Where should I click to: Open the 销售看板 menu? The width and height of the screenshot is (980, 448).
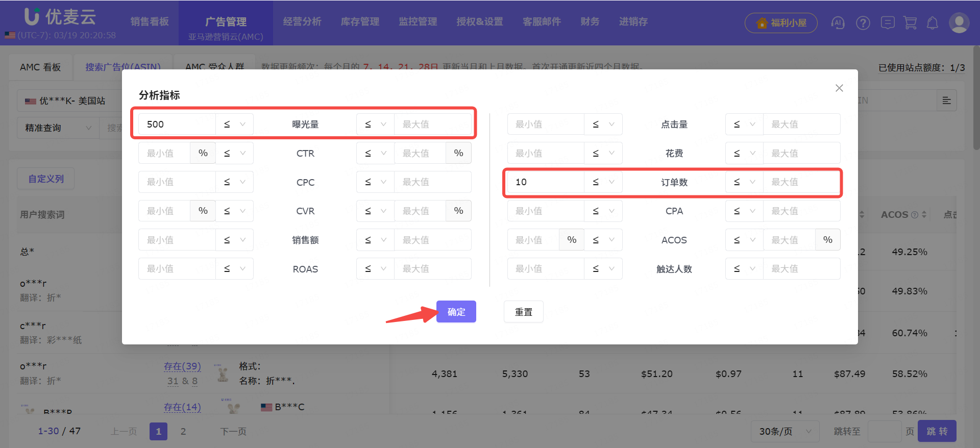[150, 21]
